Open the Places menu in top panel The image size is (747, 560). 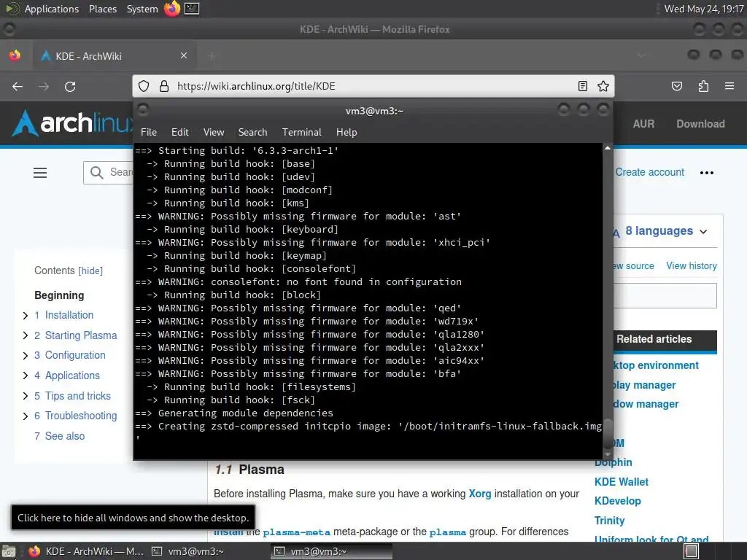103,9
